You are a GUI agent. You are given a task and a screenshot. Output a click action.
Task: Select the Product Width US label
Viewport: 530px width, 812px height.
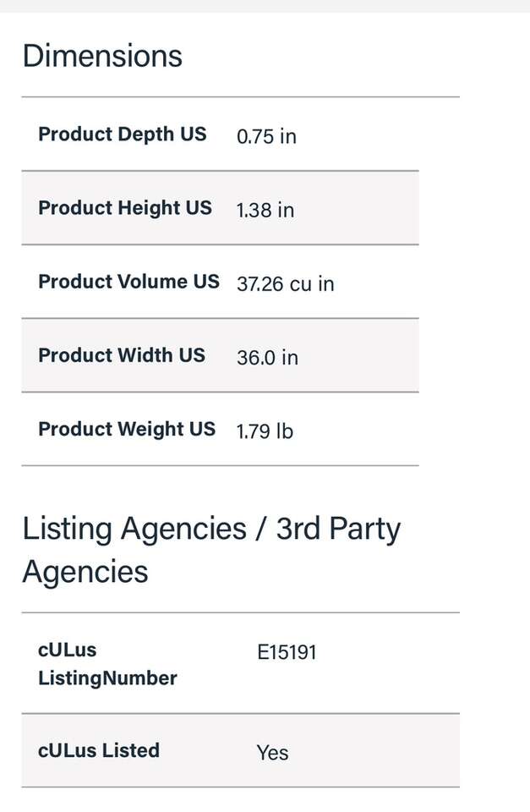(122, 355)
